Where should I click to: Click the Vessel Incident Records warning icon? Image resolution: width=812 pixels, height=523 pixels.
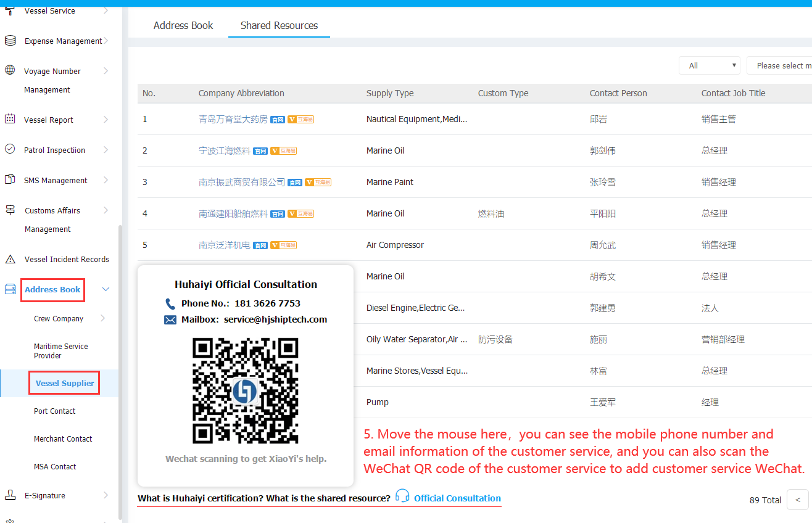coord(10,259)
